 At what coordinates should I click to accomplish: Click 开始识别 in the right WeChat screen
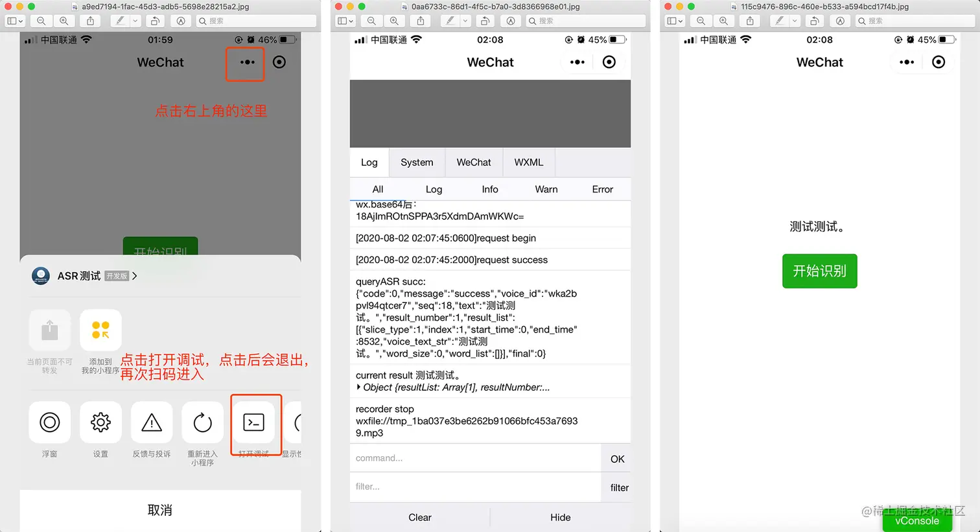tap(820, 271)
